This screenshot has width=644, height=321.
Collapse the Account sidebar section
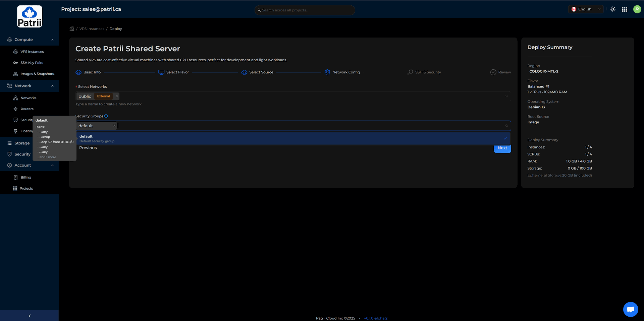(52, 166)
